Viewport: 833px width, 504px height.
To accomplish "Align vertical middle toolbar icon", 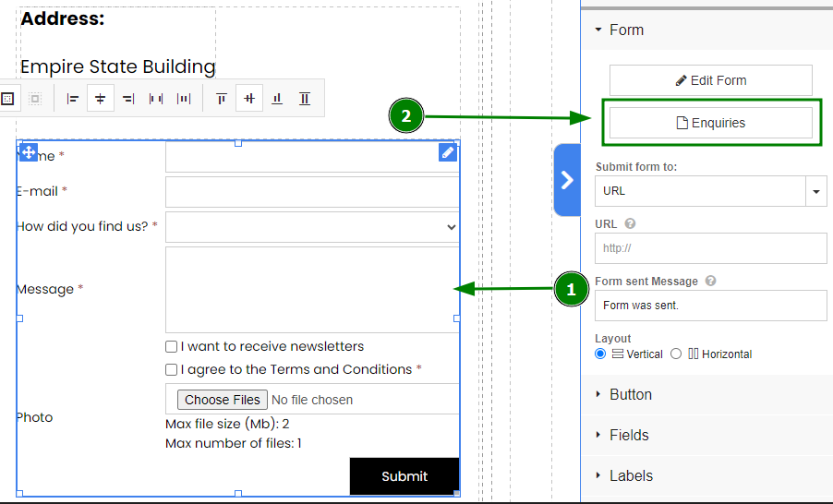I will point(249,99).
